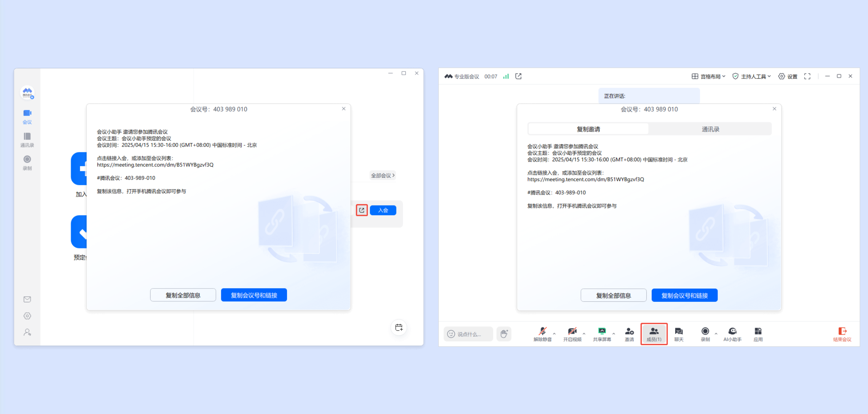868x414 pixels.
Task: Open the AI小助手 assistant icon
Action: [732, 334]
